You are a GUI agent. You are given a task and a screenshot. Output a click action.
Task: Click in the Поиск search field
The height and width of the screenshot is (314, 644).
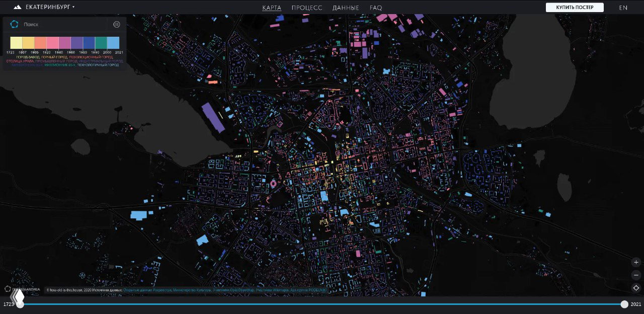[x=63, y=24]
